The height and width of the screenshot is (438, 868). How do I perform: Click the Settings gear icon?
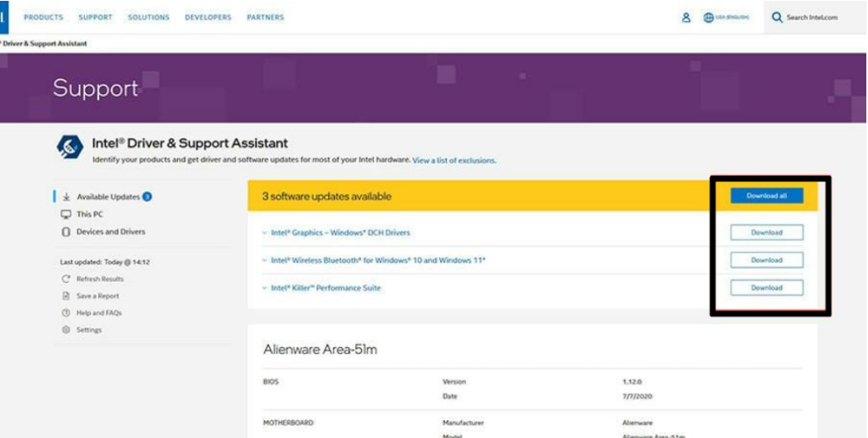click(x=66, y=330)
